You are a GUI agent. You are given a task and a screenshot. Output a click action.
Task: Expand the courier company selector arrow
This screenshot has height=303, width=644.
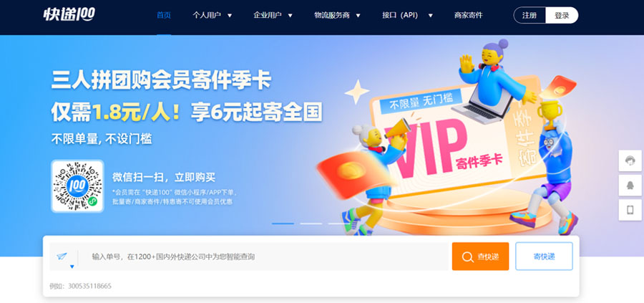[72, 266]
